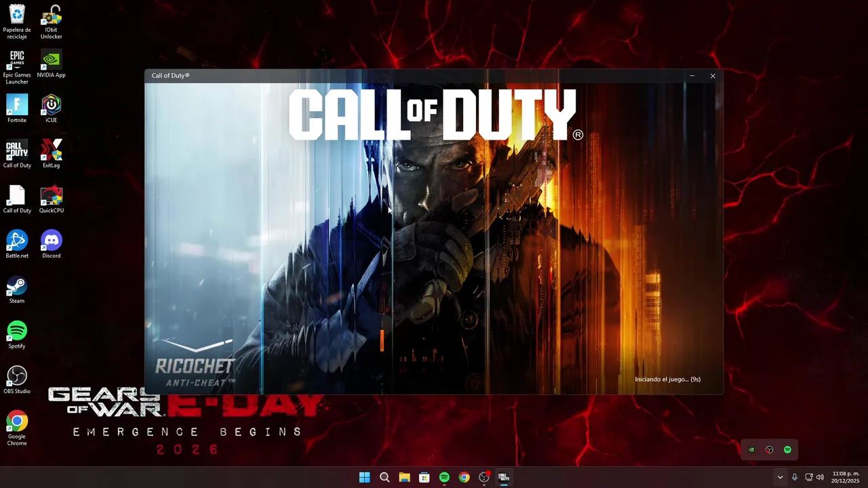Select the NVIDIA App desktop icon

[52, 62]
